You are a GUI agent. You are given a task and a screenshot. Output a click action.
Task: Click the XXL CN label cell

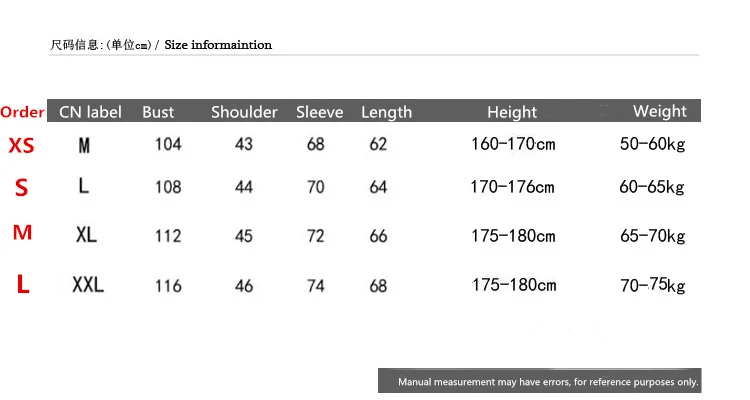pyautogui.click(x=88, y=285)
